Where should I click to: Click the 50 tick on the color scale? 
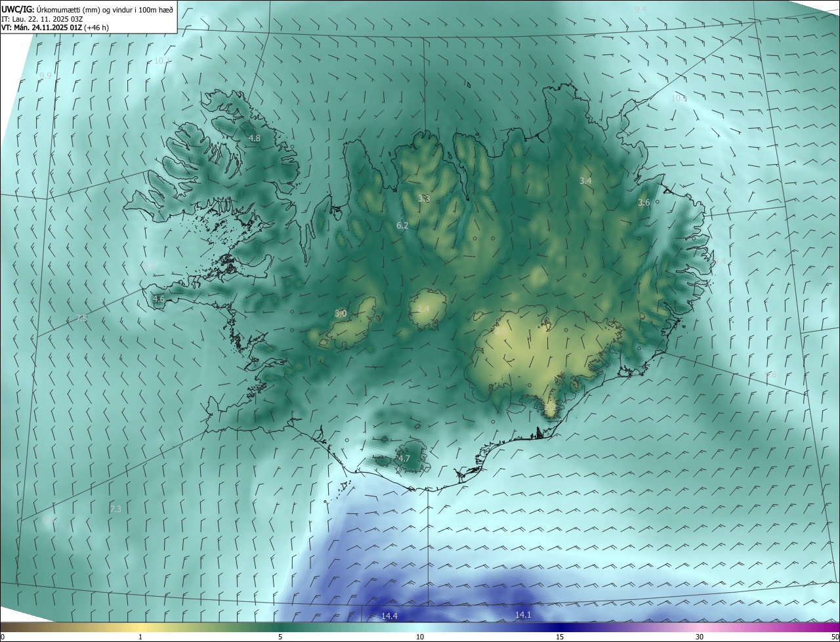tap(835, 637)
